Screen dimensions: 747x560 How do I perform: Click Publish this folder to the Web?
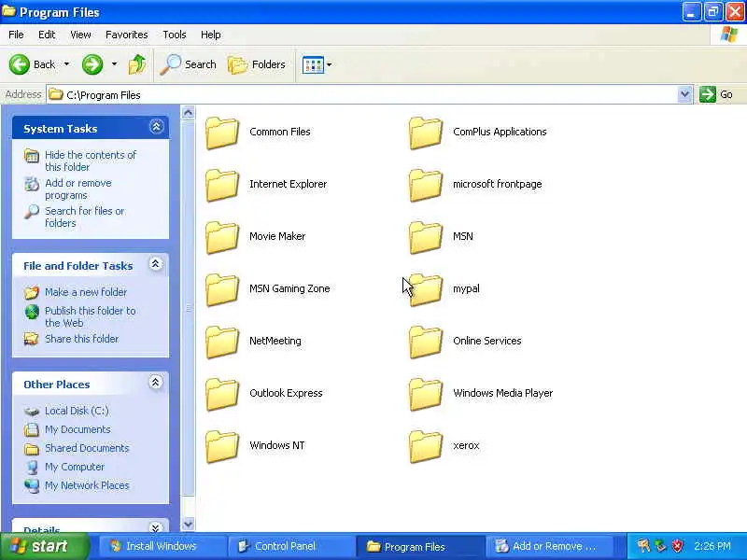[x=90, y=316]
